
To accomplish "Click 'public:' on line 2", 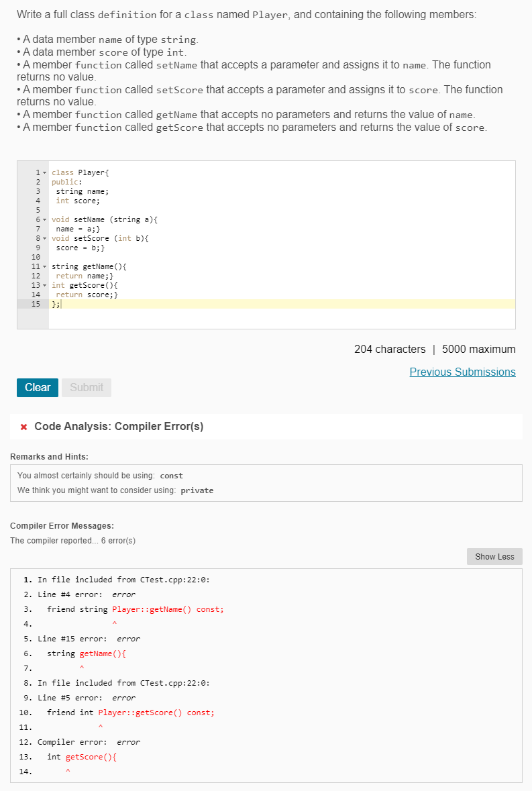I will [66, 182].
